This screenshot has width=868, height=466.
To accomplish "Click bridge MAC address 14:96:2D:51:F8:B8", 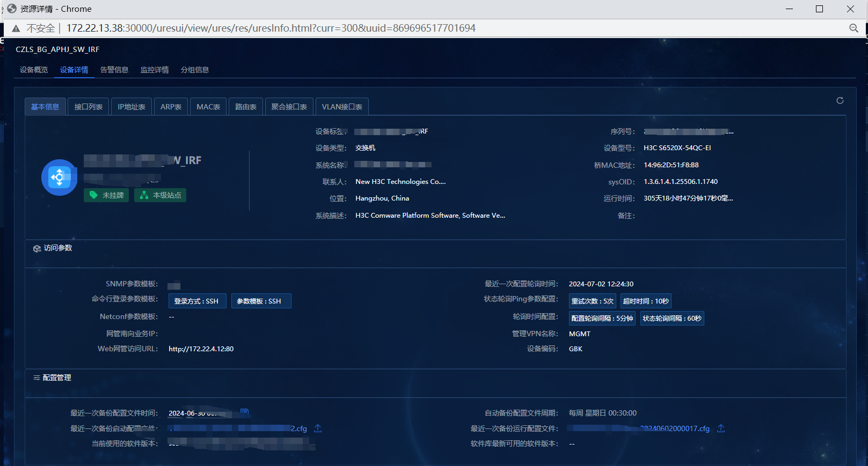I will coord(671,165).
